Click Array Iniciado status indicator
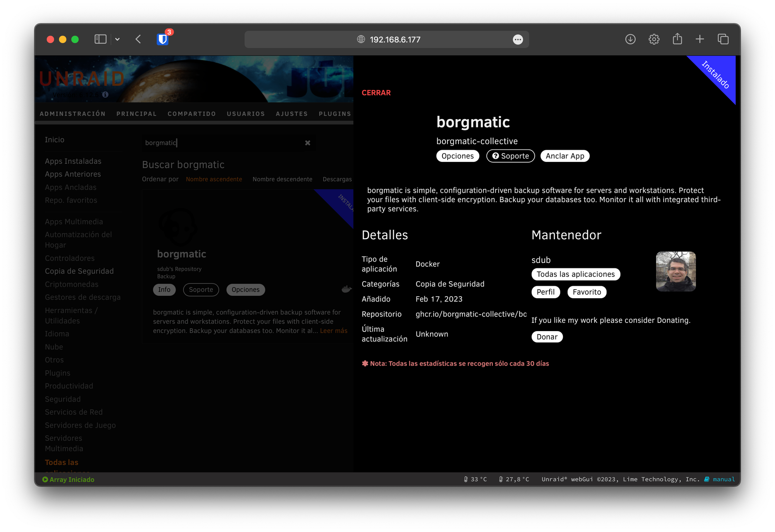This screenshot has height=532, width=775. pos(68,479)
